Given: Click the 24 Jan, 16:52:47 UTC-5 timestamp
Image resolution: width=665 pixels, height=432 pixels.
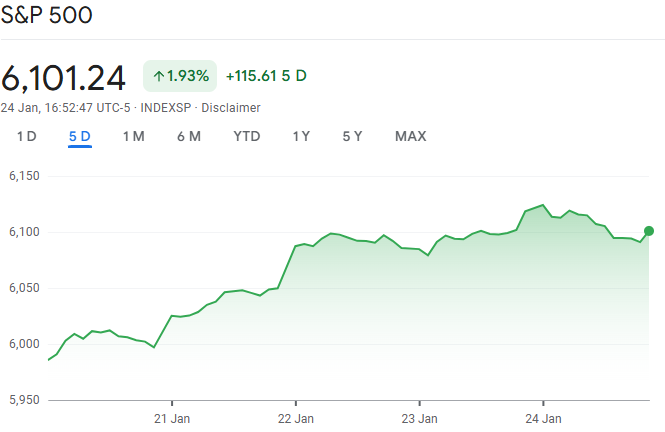Looking at the screenshot, I should [65, 108].
